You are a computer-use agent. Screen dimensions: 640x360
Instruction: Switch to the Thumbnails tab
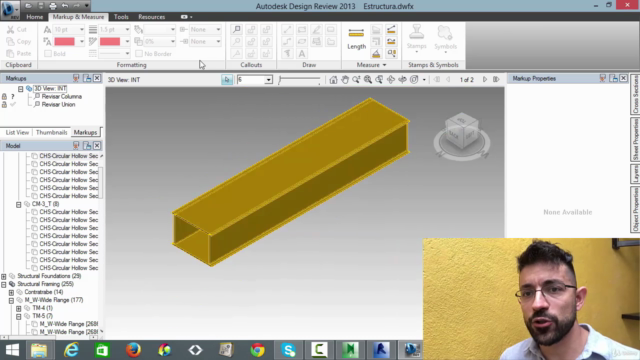coord(51,132)
